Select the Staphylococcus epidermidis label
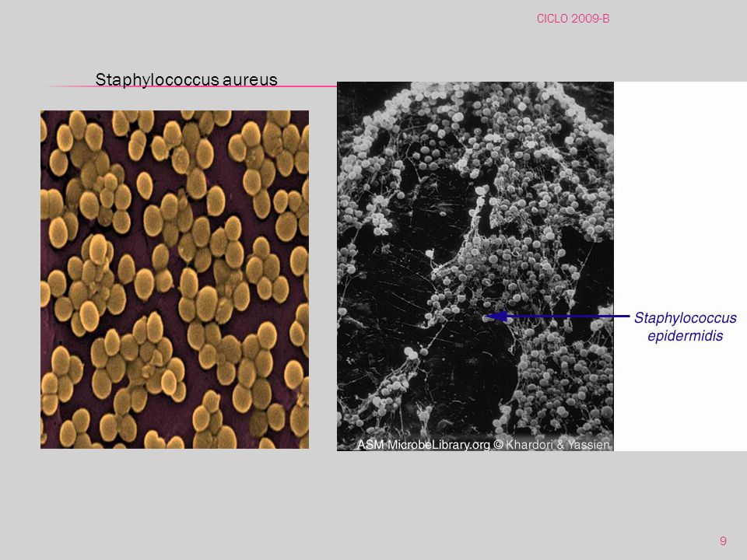 pos(685,327)
